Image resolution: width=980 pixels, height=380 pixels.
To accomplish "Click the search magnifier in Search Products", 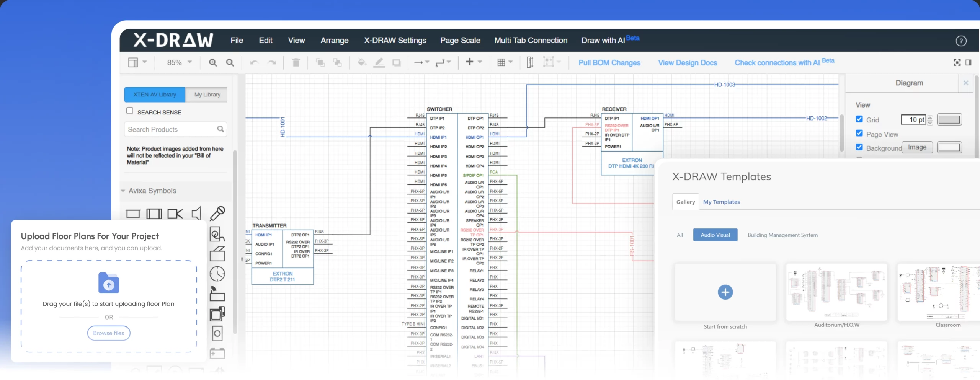I will click(x=220, y=129).
